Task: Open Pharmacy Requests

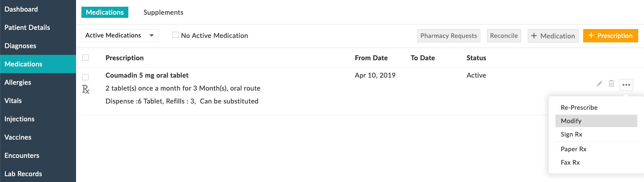Action: (449, 36)
